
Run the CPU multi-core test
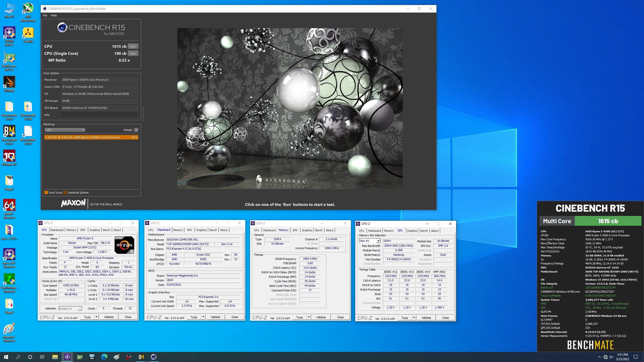pyautogui.click(x=133, y=46)
